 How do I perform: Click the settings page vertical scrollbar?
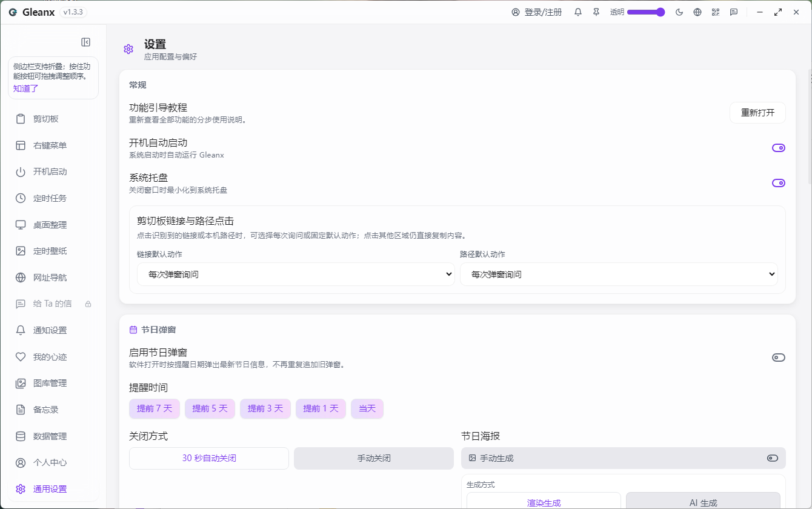pos(810,127)
